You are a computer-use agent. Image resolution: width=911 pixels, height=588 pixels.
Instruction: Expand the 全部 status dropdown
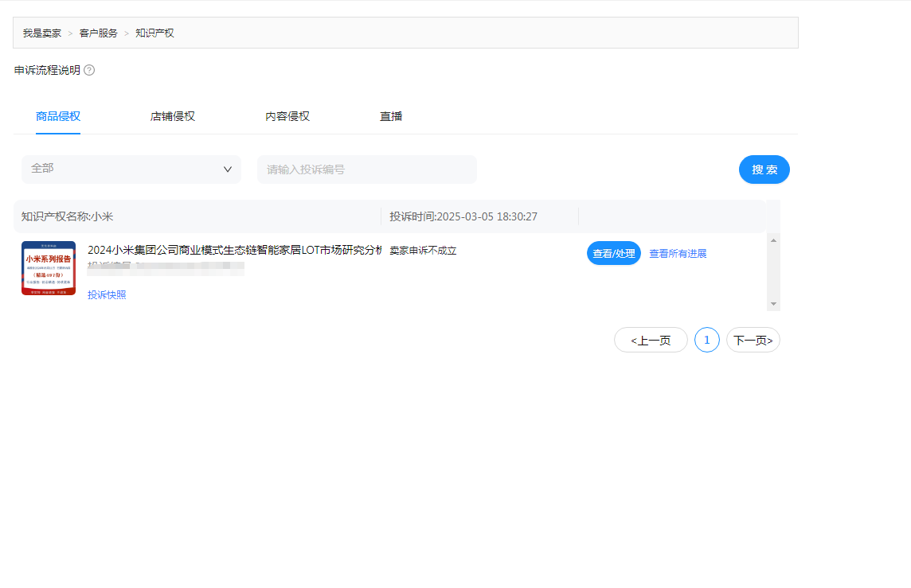pyautogui.click(x=131, y=169)
